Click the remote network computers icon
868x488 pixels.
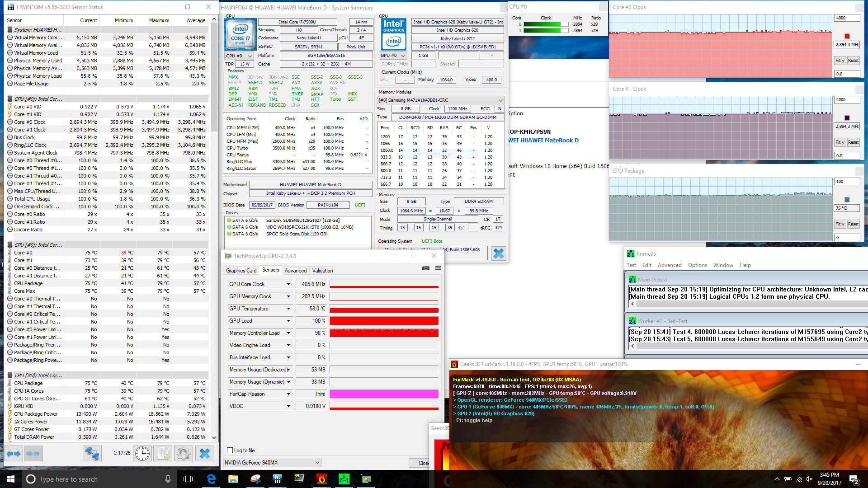[92, 454]
